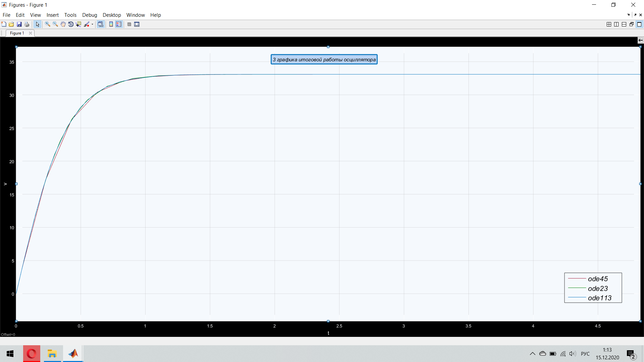This screenshot has height=362, width=644.
Task: Enable the Data Cursor tool
Action: 78,24
